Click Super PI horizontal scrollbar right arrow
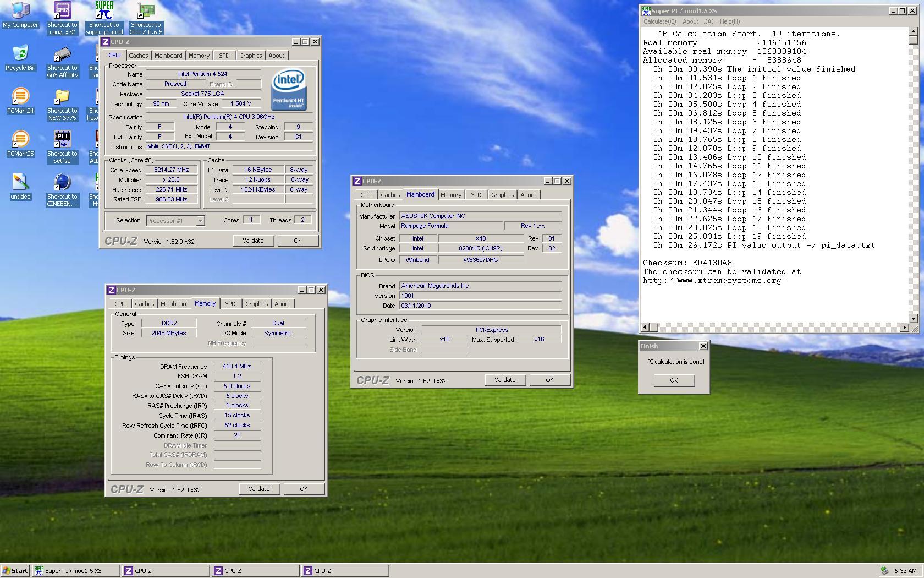Viewport: 924px width, 578px height. 904,328
